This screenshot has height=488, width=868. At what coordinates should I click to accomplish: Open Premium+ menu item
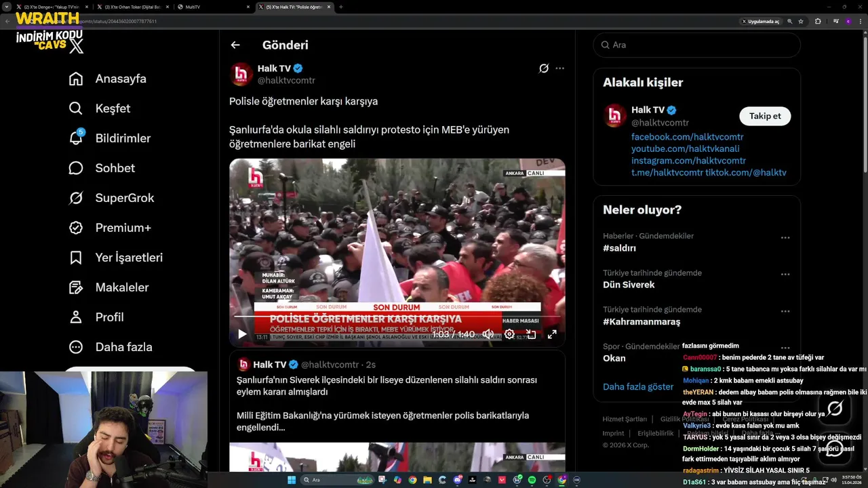click(x=110, y=228)
